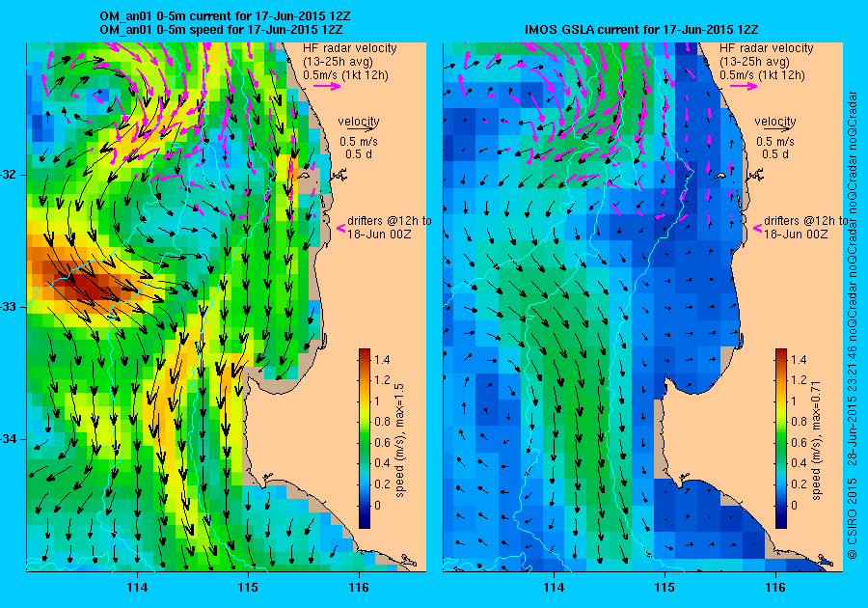Click 'drifters @12h to' text on left map
Viewport: 868px width, 608px height.
coord(390,220)
